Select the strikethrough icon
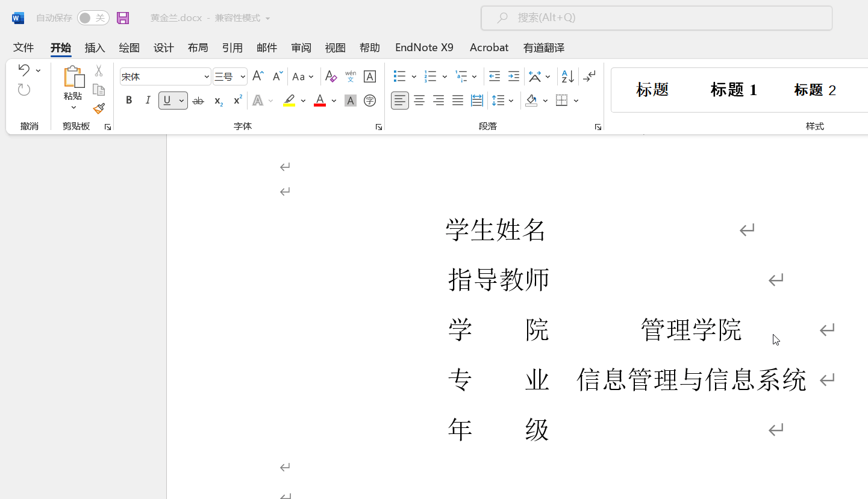The height and width of the screenshot is (499, 868). pos(198,100)
